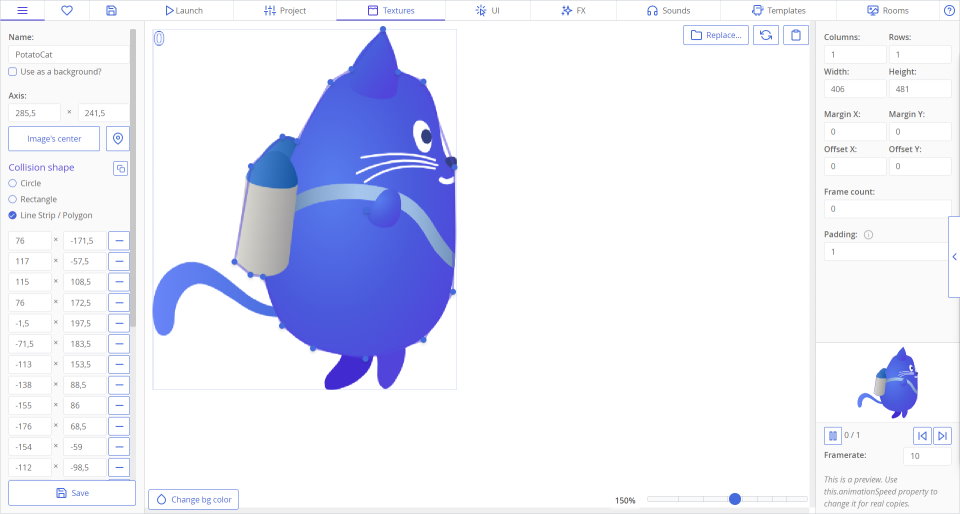Open the help question mark icon
Viewport: 960px width, 514px height.
coord(950,10)
